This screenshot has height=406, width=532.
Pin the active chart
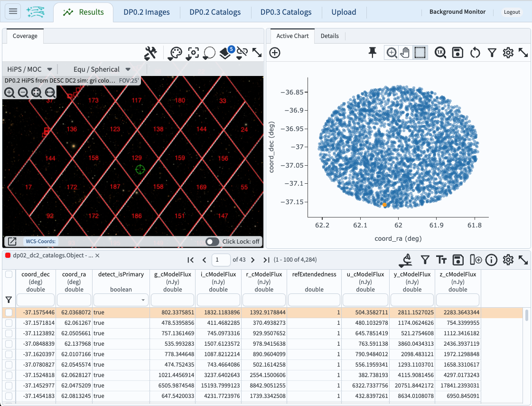coord(373,53)
